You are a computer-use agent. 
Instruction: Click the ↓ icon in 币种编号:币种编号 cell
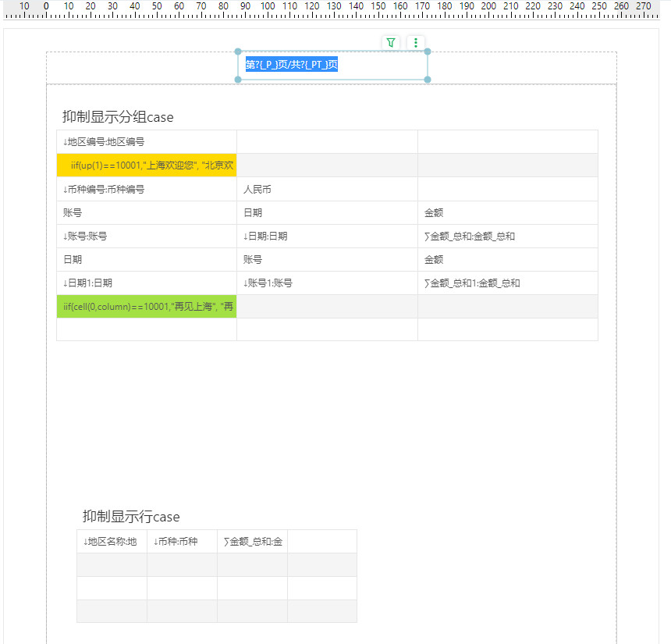click(x=65, y=189)
